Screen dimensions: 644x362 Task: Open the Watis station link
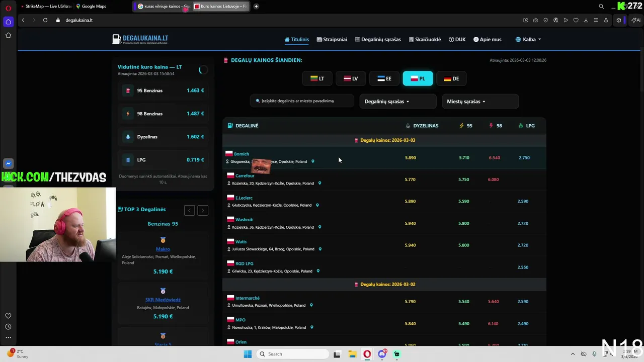[x=241, y=242]
